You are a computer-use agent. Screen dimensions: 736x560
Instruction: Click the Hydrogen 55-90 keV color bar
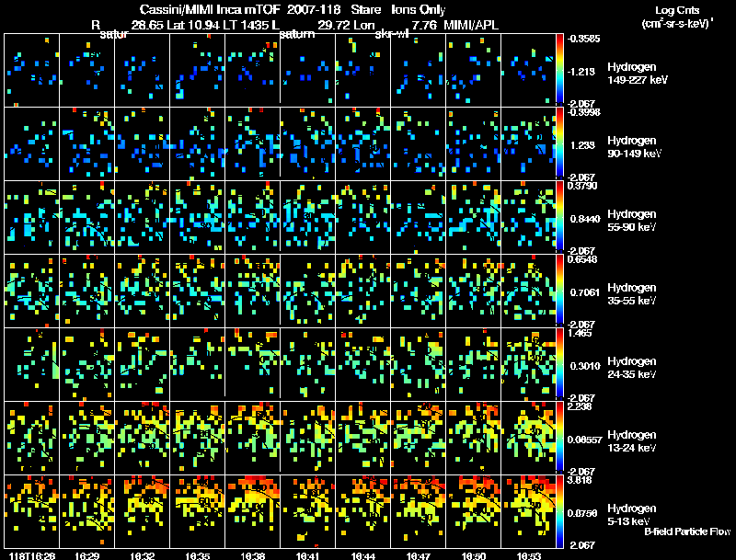point(559,217)
